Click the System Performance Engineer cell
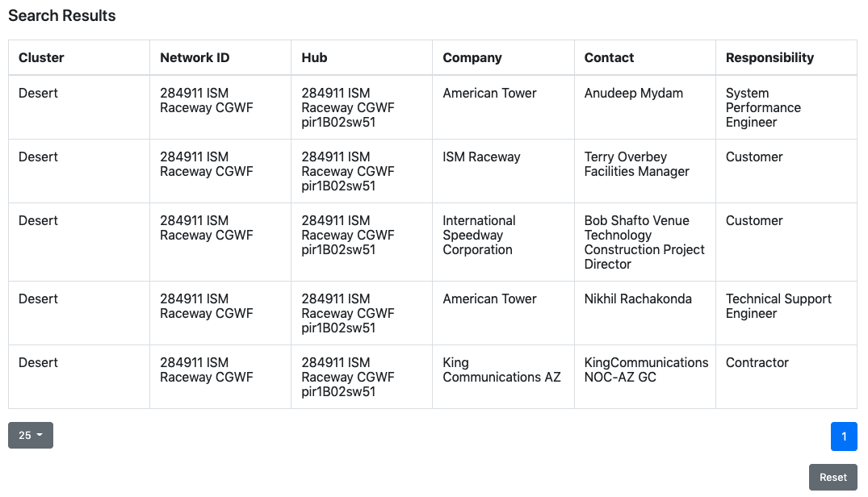The image size is (868, 497). pos(763,108)
